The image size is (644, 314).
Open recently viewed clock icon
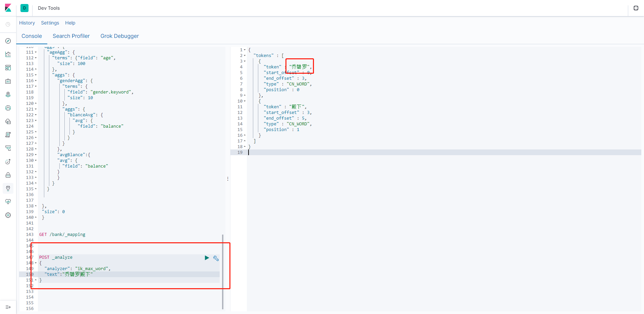(x=8, y=24)
